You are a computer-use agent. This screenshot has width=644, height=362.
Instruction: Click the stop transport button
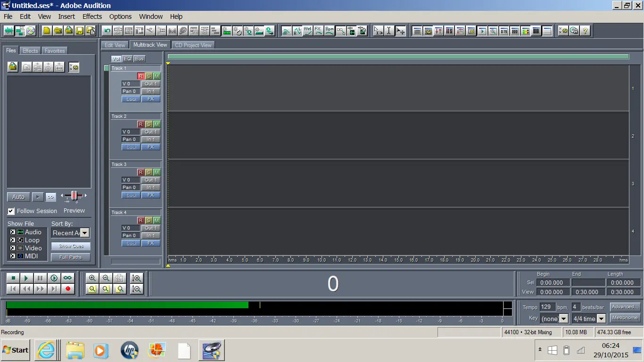13,279
